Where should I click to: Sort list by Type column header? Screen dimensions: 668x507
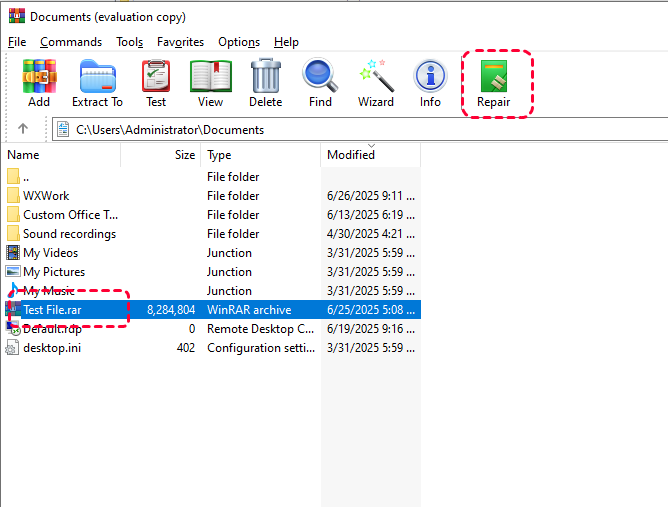(x=260, y=155)
